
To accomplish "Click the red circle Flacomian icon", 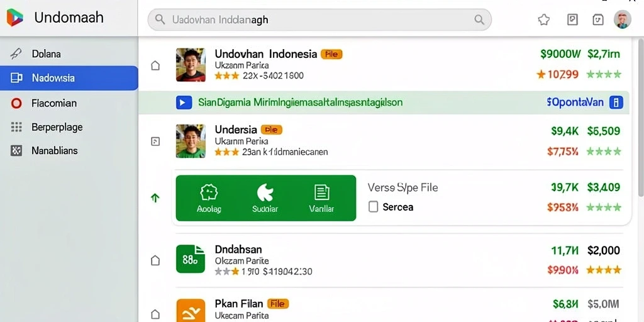I will coord(16,103).
